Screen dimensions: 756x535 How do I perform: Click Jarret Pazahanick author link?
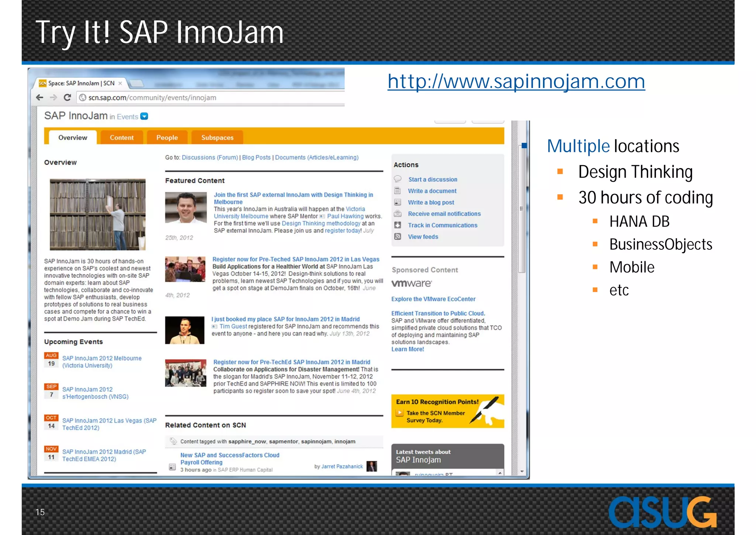342,466
